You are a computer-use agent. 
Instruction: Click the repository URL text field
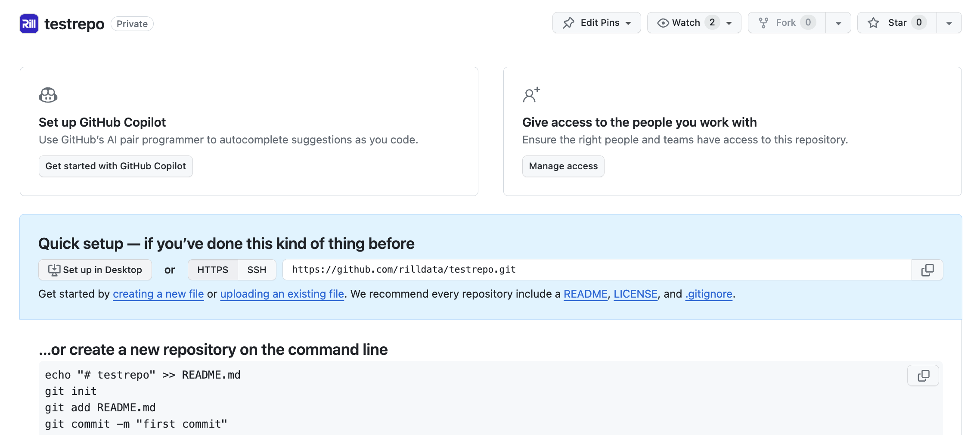(597, 270)
